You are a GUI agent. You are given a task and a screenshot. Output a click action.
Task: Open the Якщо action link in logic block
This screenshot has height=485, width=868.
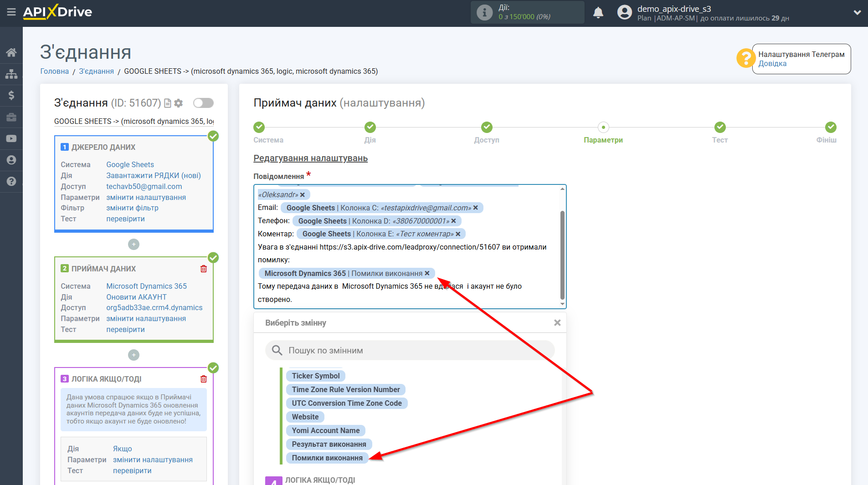click(123, 449)
